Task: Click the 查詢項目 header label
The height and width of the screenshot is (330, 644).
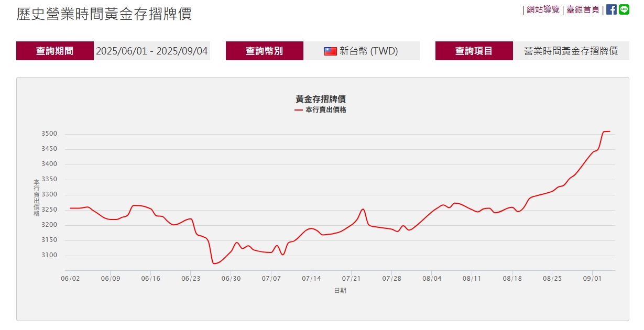Action: click(474, 51)
